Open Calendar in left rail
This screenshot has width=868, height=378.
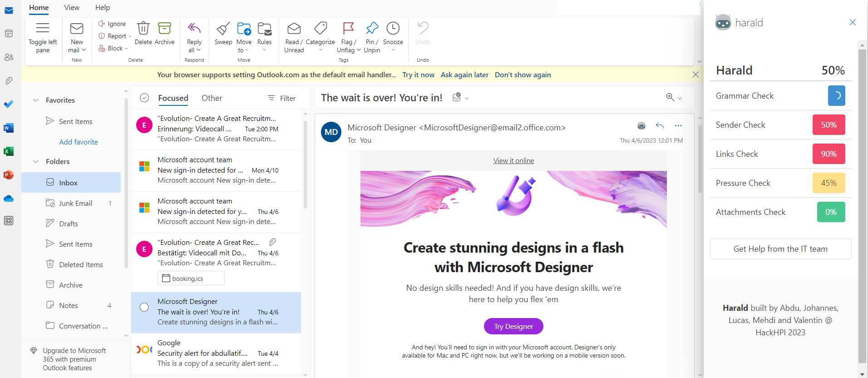9,34
